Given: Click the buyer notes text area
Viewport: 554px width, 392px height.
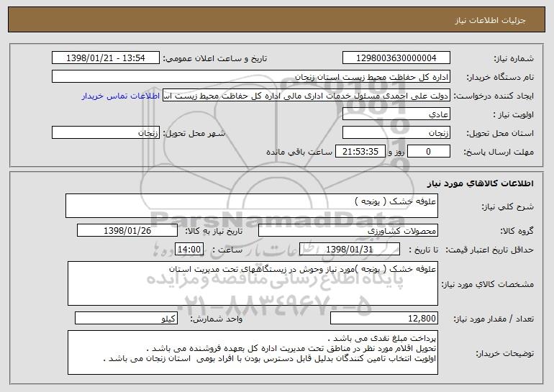Looking at the screenshot, I should pyautogui.click(x=253, y=352).
